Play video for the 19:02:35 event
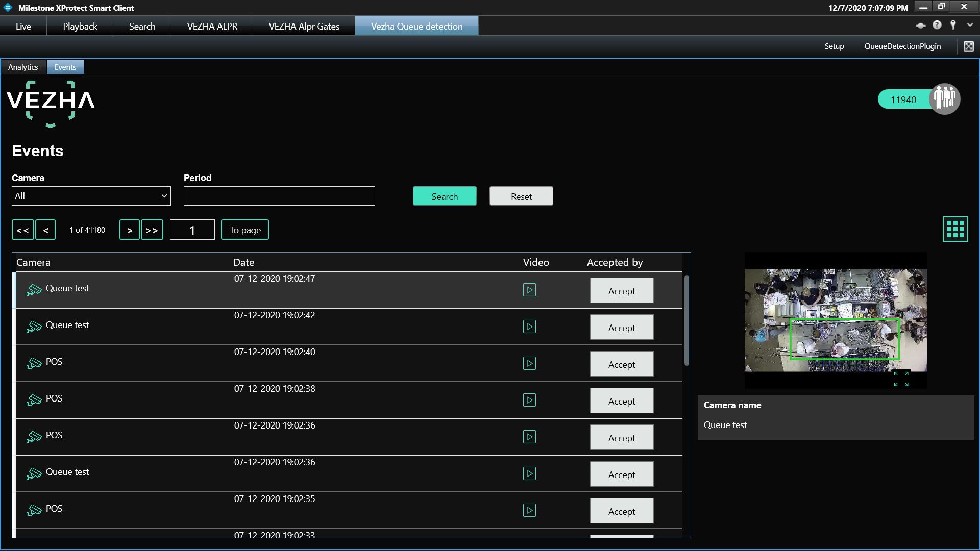Image resolution: width=980 pixels, height=551 pixels. point(529,510)
